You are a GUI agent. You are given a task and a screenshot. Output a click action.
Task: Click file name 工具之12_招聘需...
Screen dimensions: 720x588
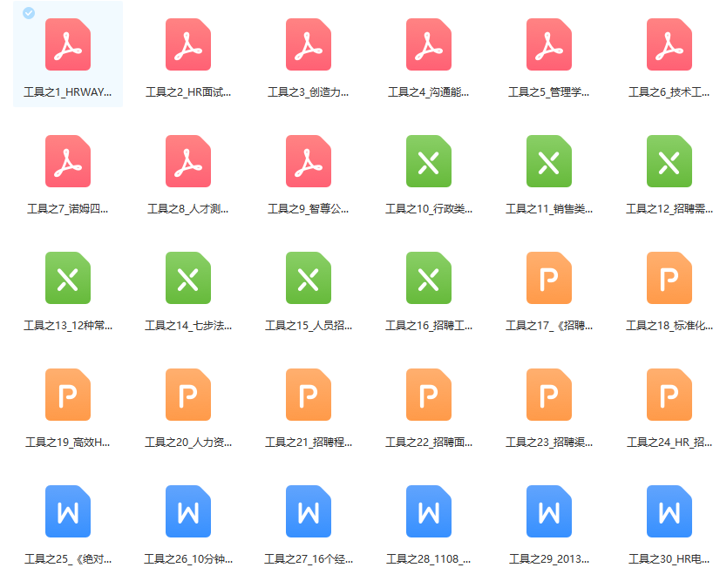point(669,209)
